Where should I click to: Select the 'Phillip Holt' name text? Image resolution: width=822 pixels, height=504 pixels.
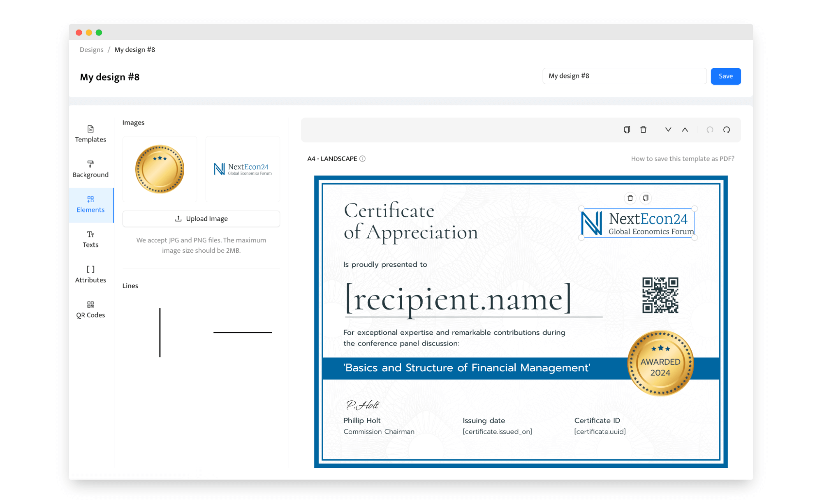click(x=362, y=421)
